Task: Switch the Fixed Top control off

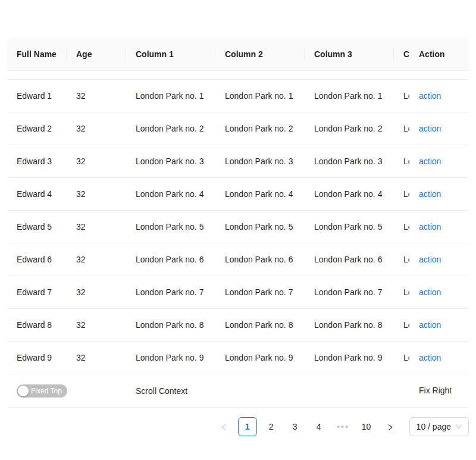Action: coord(42,391)
